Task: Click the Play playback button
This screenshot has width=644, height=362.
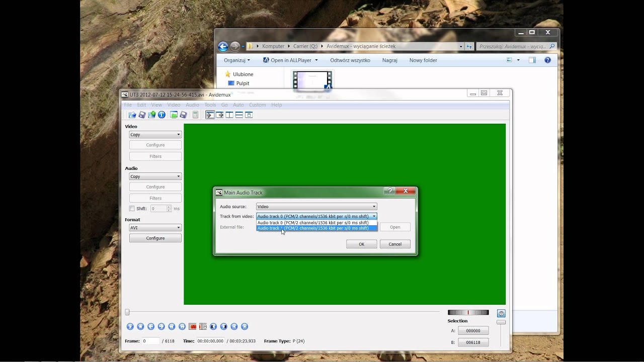Action: click(130, 327)
